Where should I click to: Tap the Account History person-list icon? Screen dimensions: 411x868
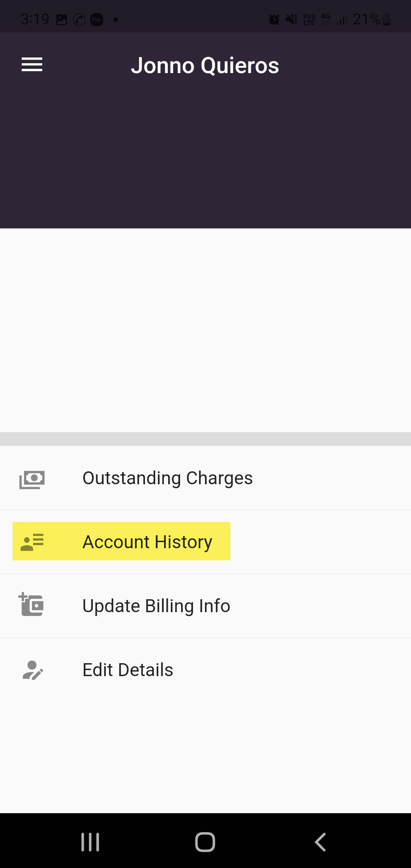(x=32, y=542)
